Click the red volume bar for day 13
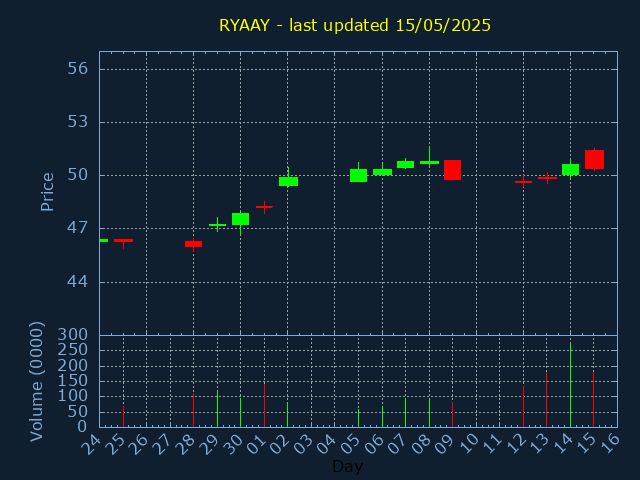 (547, 399)
